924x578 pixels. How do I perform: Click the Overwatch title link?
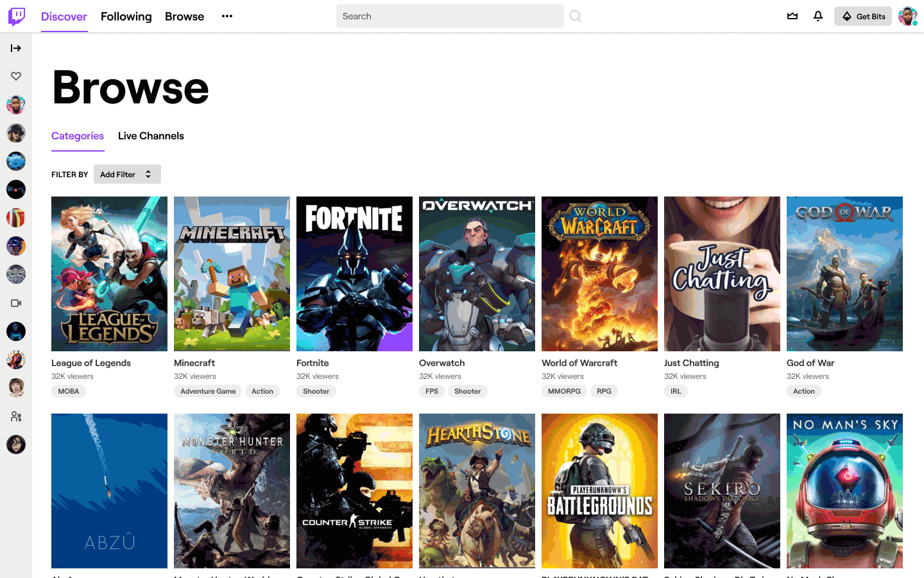point(442,363)
